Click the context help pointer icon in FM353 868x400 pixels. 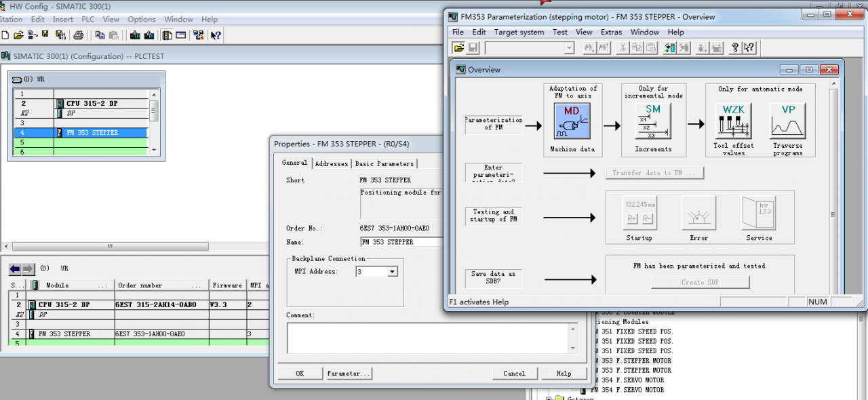pos(749,47)
